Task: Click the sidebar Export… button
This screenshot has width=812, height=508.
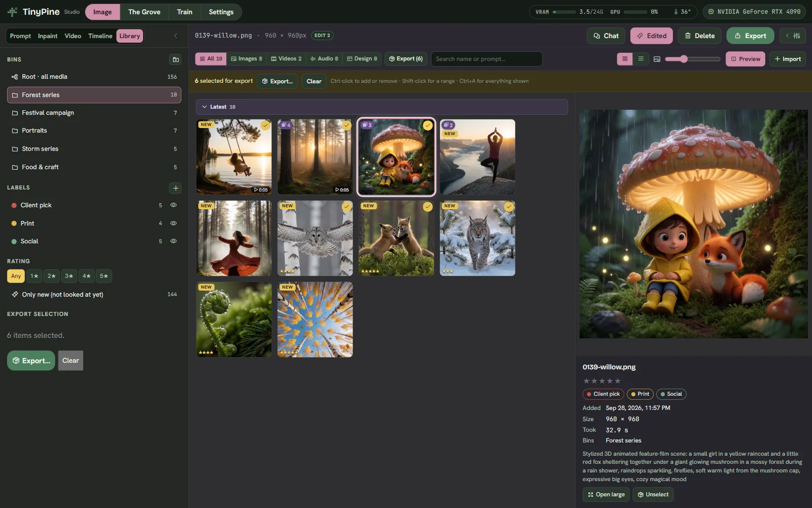Action: (31, 361)
